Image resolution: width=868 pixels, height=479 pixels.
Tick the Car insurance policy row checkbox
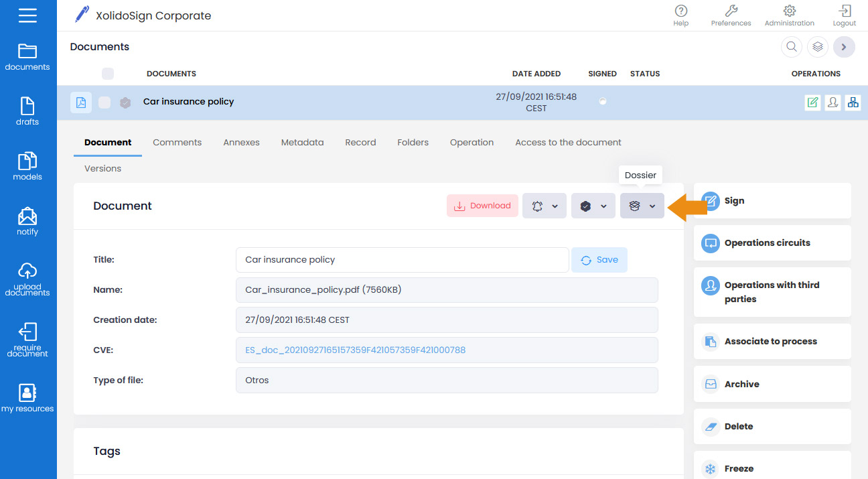pos(104,102)
